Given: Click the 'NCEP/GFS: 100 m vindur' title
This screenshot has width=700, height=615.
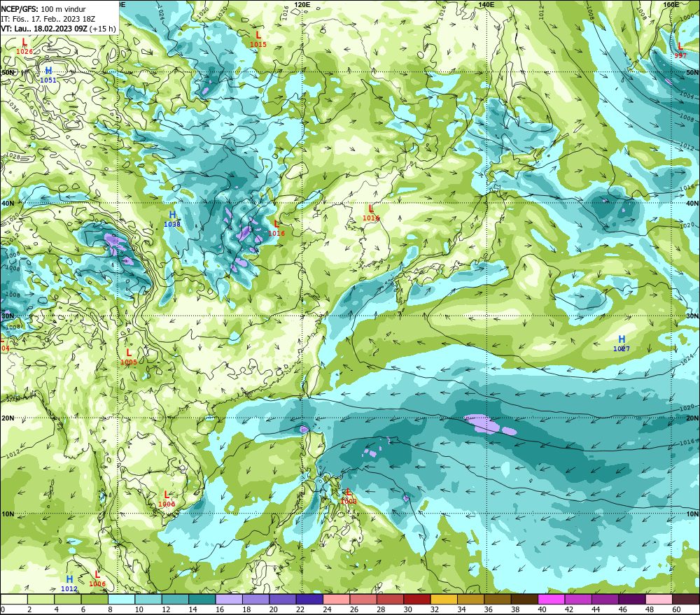Looking at the screenshot, I should [43, 9].
